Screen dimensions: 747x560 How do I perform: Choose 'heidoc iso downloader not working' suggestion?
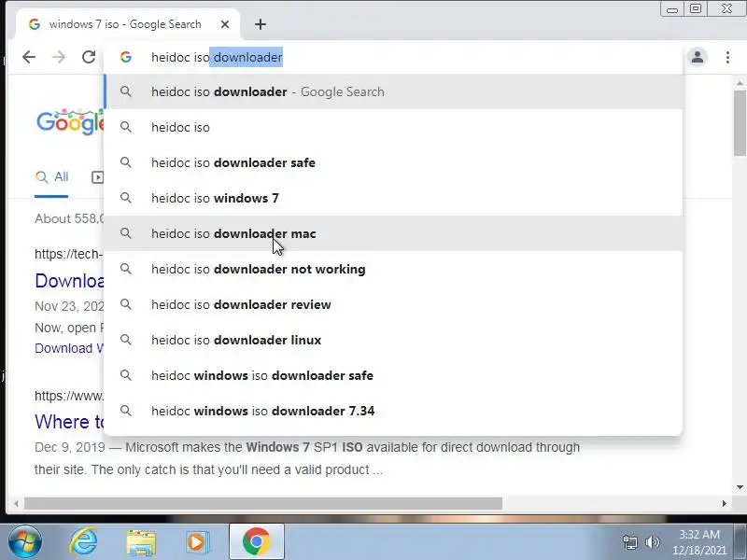(x=393, y=269)
